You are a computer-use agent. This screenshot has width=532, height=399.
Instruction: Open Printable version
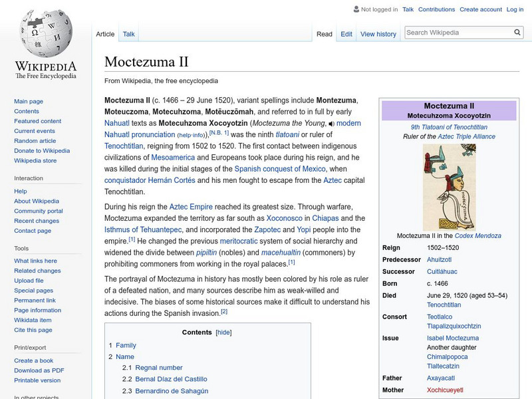pos(37,380)
